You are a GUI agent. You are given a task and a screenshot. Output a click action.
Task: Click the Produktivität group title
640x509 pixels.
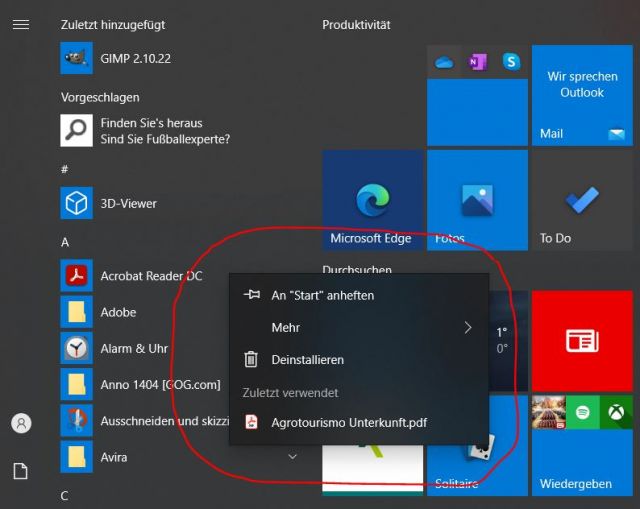point(356,25)
